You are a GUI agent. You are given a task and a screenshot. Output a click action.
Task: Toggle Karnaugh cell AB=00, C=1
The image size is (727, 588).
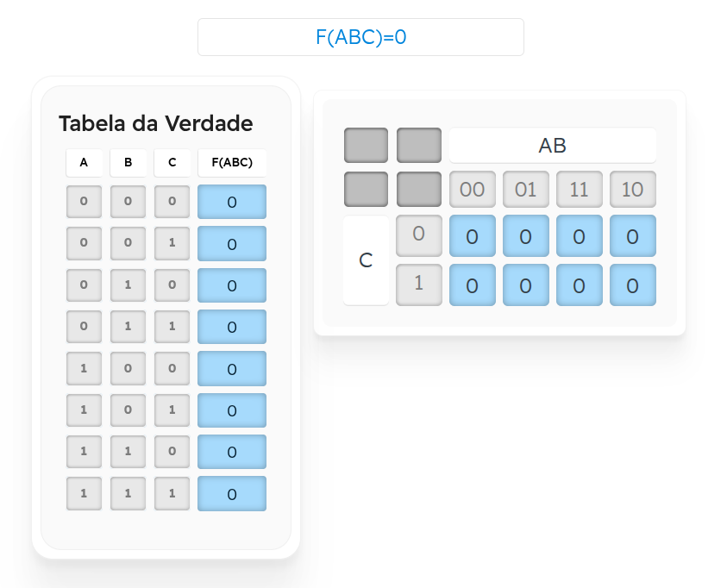[x=473, y=285]
